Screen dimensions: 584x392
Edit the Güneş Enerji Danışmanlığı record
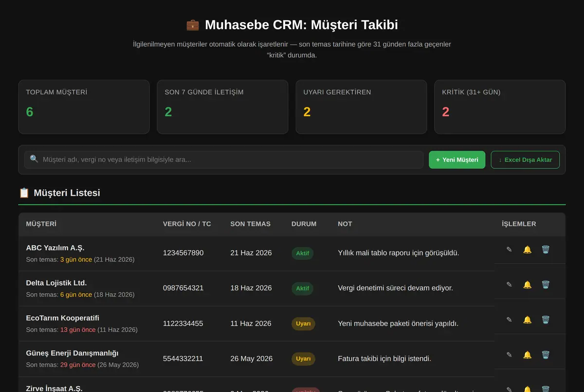click(509, 355)
